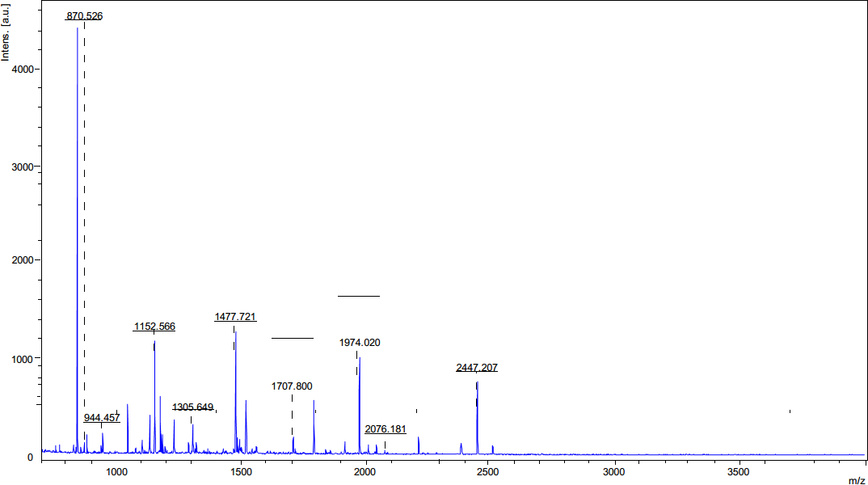Click the 1500 tick on m/z axis
The height and width of the screenshot is (485, 868).
pos(242,470)
